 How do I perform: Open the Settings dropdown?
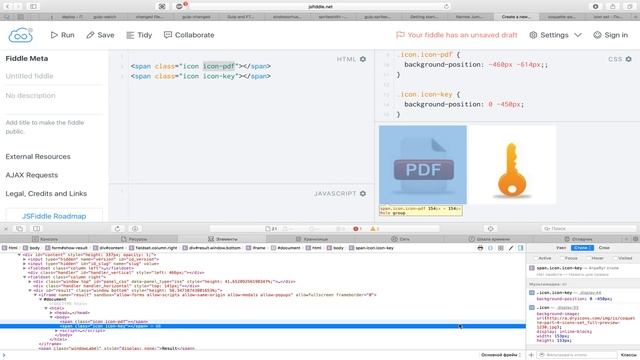[555, 35]
